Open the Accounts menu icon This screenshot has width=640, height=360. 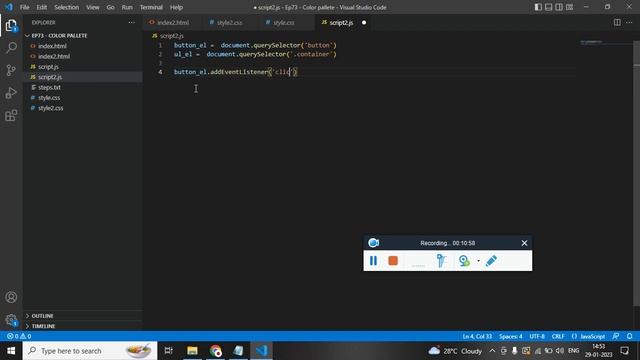click(x=11, y=297)
